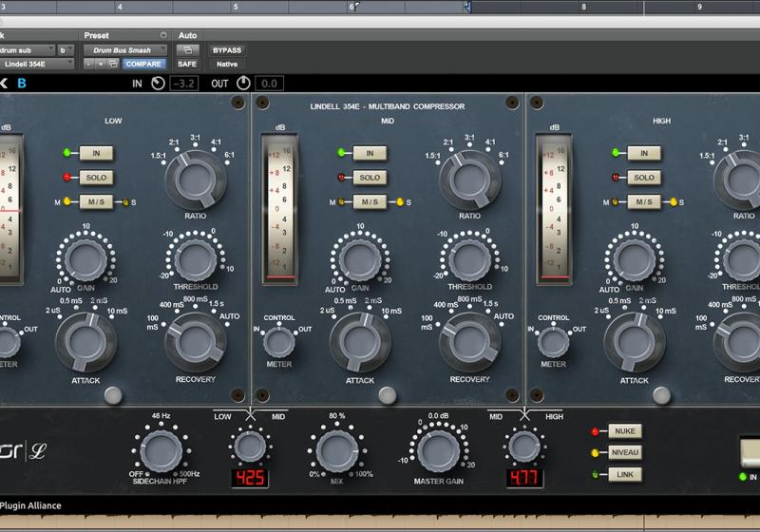Click the MIX percentage knob

337,450
